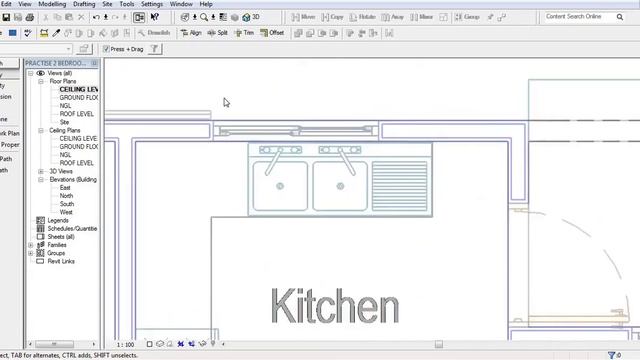Click the Cut scissors icon
The height and width of the screenshot is (360, 640).
[x=46, y=17]
